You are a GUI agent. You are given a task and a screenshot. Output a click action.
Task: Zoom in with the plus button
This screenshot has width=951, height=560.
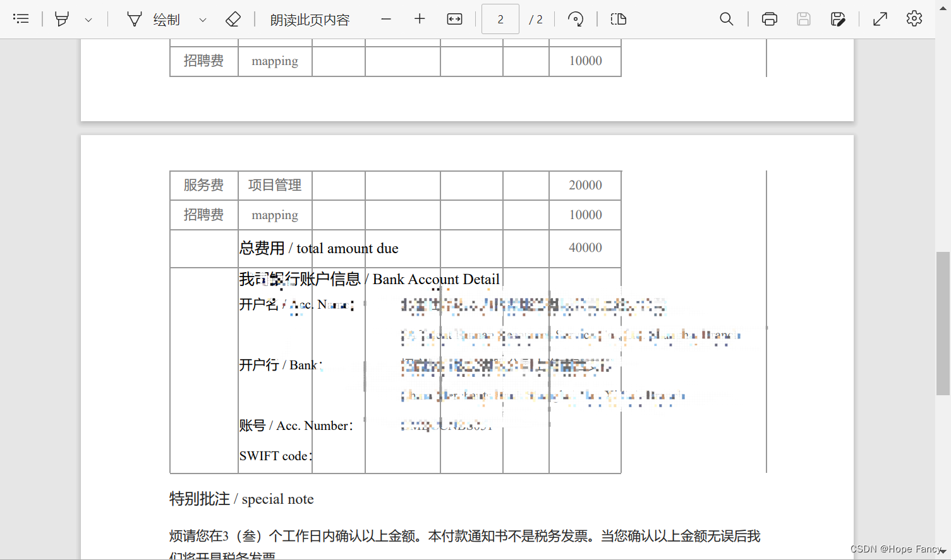click(x=420, y=19)
